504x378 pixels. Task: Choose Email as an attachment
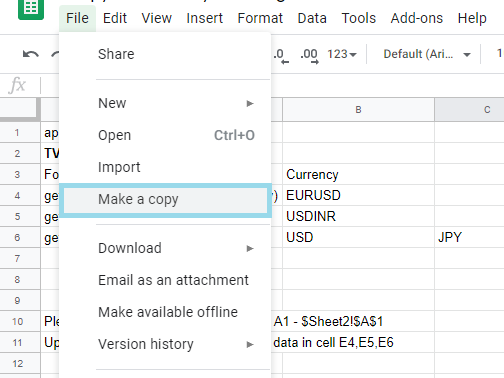[165, 280]
